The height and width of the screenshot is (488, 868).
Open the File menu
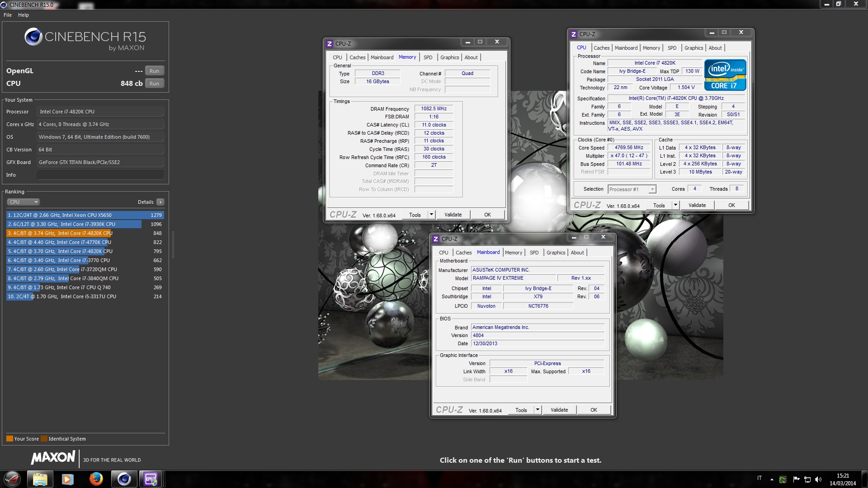tap(8, 15)
